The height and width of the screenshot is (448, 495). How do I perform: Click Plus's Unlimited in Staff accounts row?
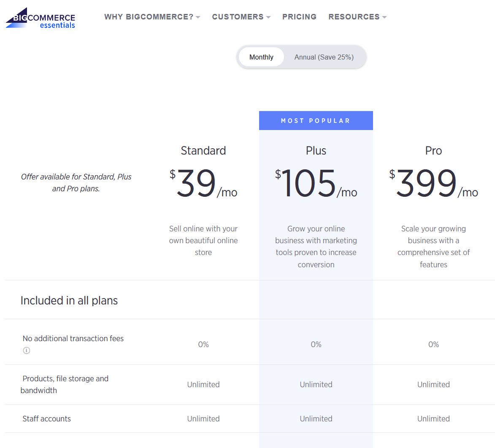pyautogui.click(x=316, y=418)
